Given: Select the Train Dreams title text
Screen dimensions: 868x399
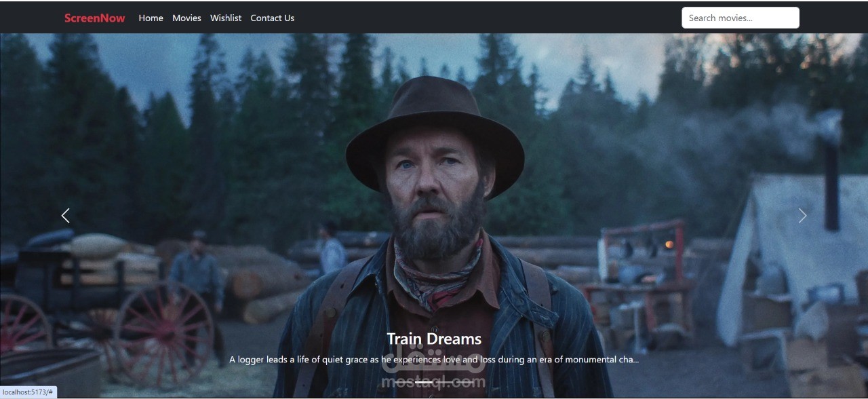Looking at the screenshot, I should pyautogui.click(x=434, y=339).
